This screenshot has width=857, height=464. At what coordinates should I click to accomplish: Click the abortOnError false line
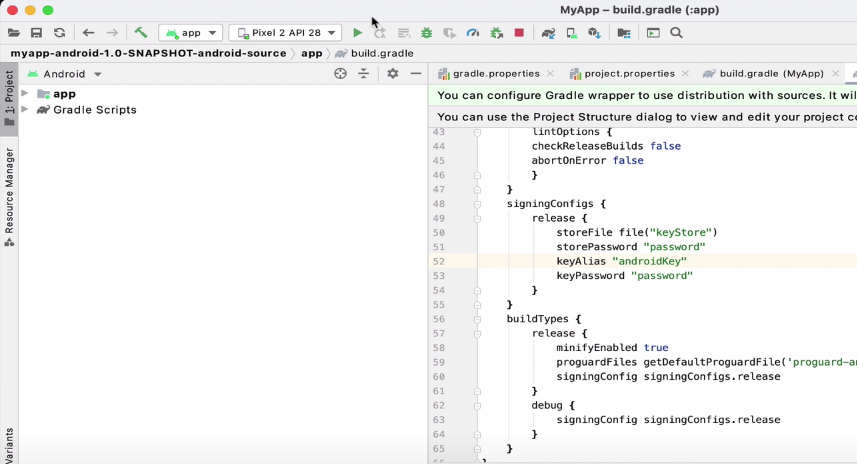coord(587,160)
